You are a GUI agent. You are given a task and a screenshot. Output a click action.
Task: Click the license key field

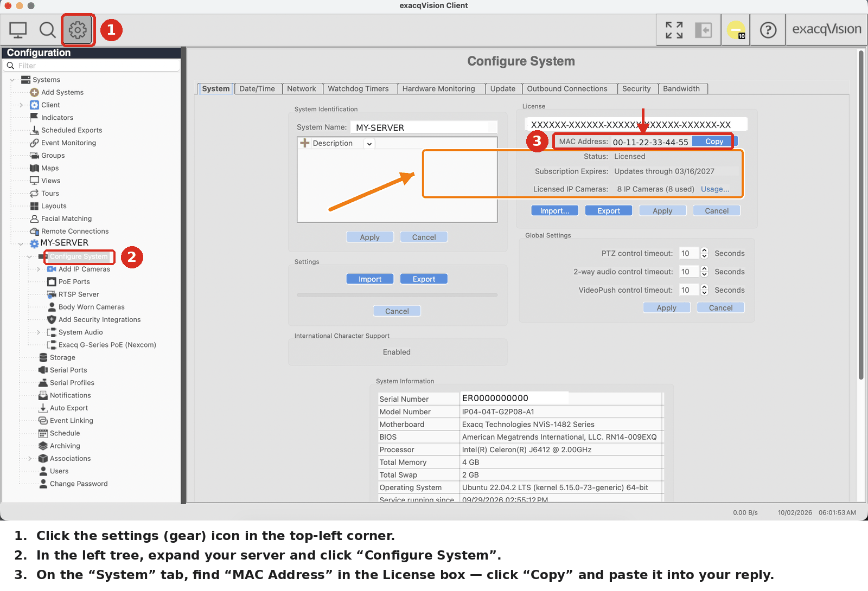click(x=636, y=125)
